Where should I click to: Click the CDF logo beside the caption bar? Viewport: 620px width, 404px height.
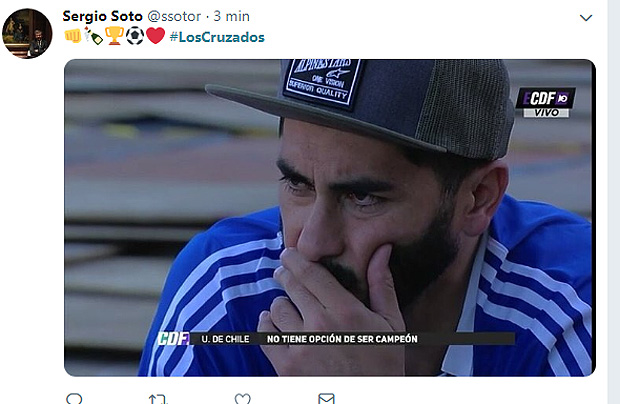[174, 339]
